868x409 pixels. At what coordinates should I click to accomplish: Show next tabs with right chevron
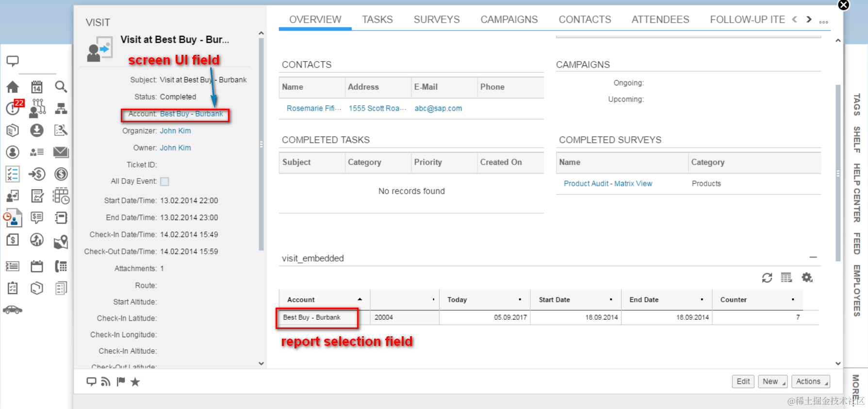coord(809,19)
